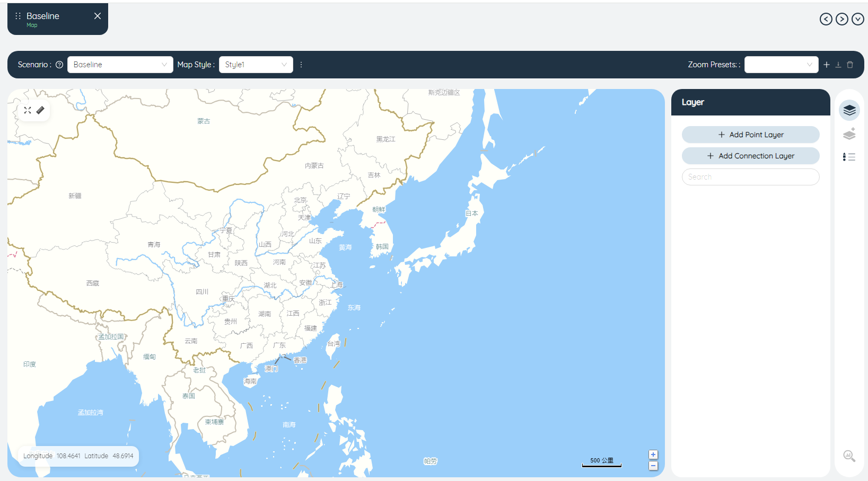Click the 青海 label on the map
Image resolution: width=868 pixels, height=481 pixels.
point(154,245)
